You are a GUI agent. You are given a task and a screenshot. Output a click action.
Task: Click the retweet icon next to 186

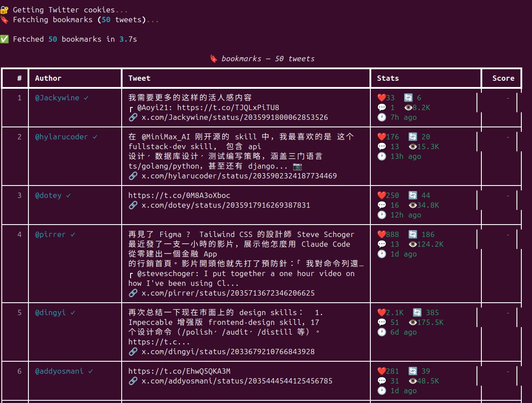pos(413,234)
